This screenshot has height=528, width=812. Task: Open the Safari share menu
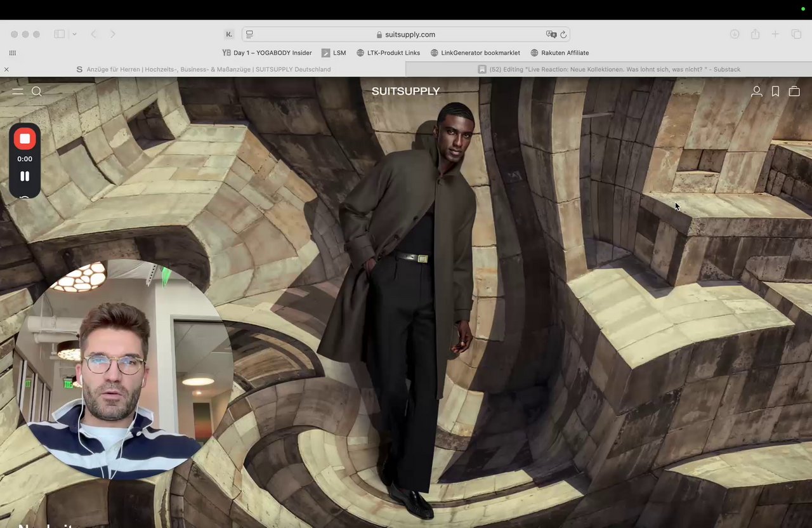tap(755, 34)
